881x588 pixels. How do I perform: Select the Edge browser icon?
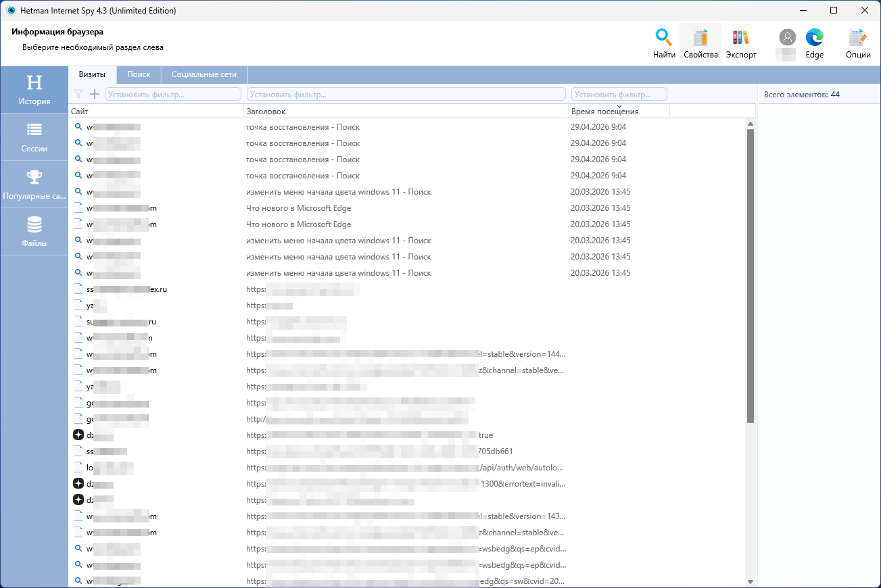[815, 38]
